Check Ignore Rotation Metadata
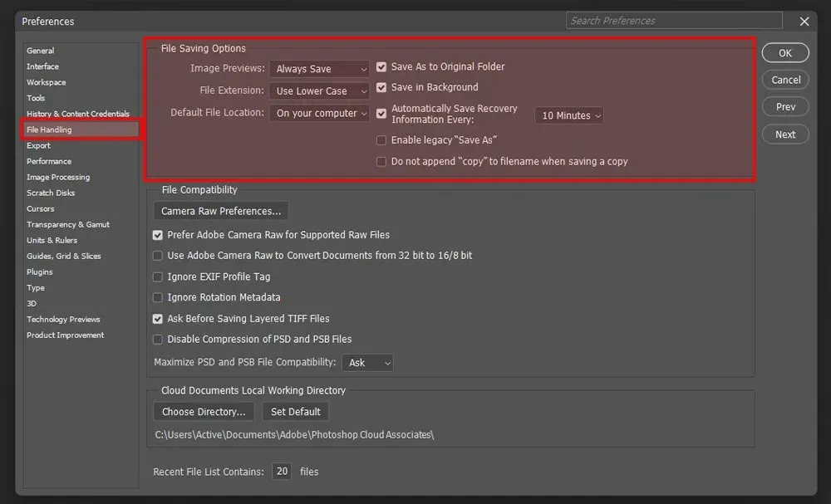831x504 pixels. pos(157,297)
